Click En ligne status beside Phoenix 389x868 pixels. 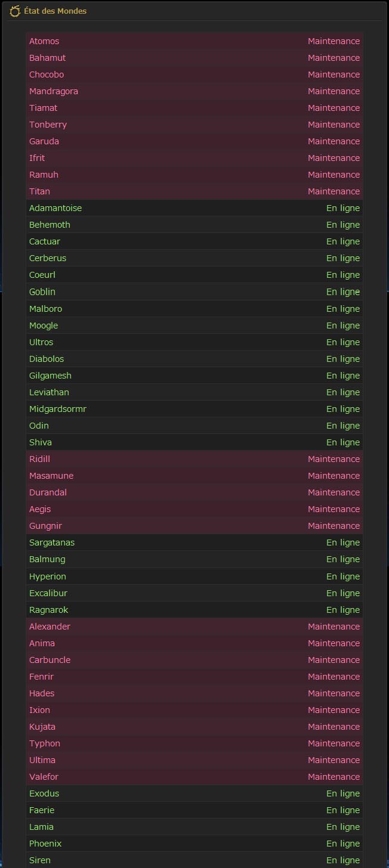[343, 844]
